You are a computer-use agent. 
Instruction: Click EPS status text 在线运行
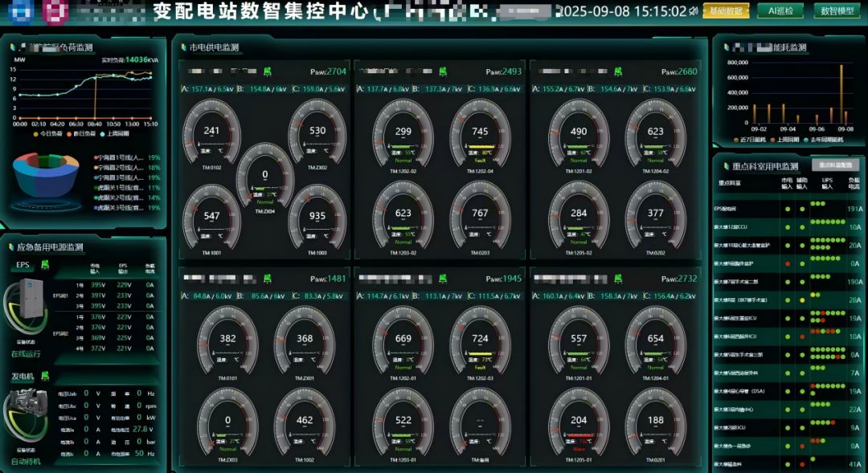point(26,354)
